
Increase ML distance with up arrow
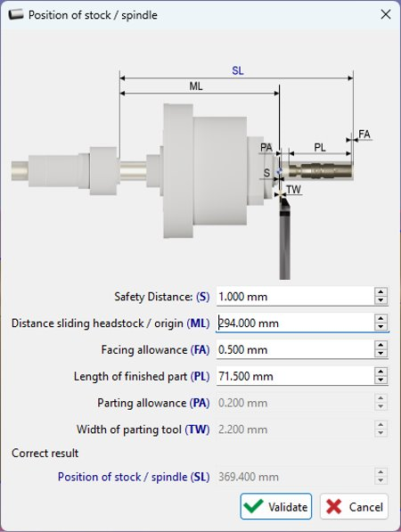[x=381, y=319]
